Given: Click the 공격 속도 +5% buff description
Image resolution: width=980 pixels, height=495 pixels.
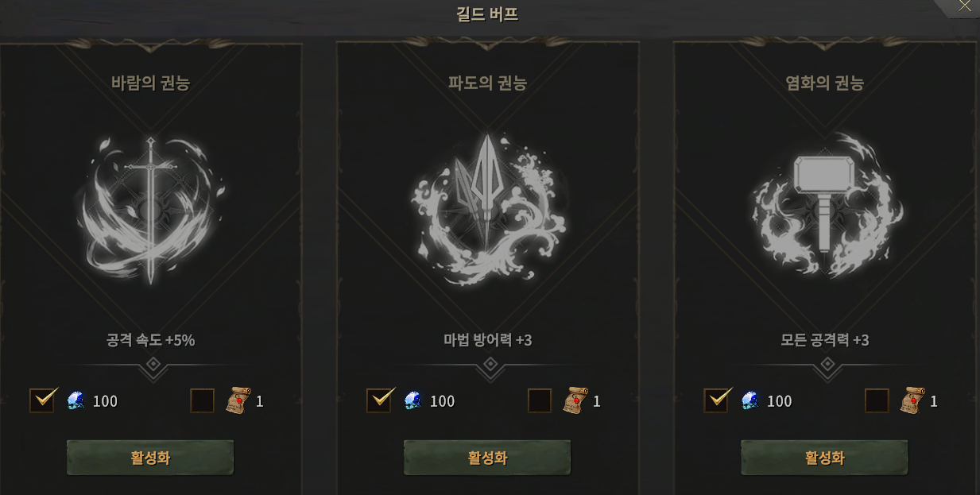Looking at the screenshot, I should [x=150, y=340].
